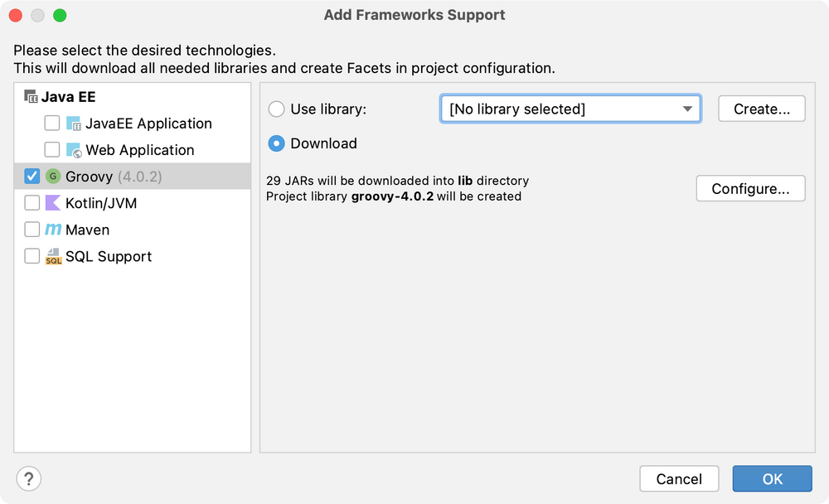Tick the Maven checkbox
Viewport: 829px width, 504px height.
coord(32,230)
